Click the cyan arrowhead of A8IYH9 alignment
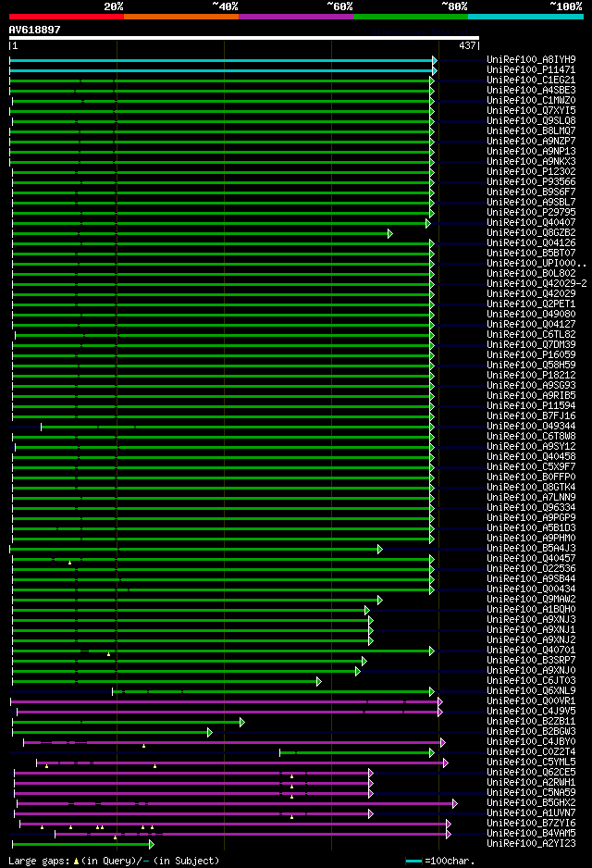 (435, 60)
